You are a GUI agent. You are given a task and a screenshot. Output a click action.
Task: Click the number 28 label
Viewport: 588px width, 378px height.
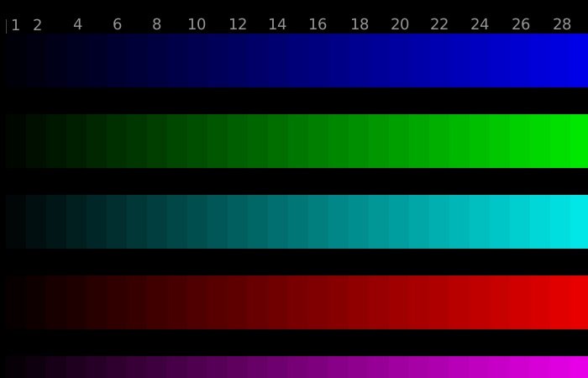(x=562, y=24)
